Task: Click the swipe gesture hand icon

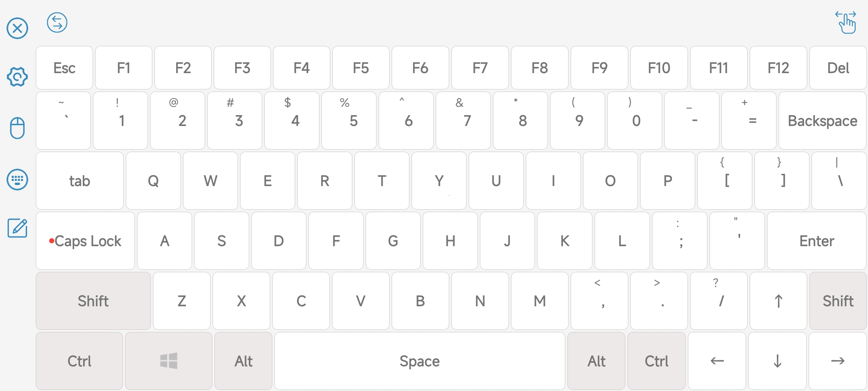Action: [846, 22]
